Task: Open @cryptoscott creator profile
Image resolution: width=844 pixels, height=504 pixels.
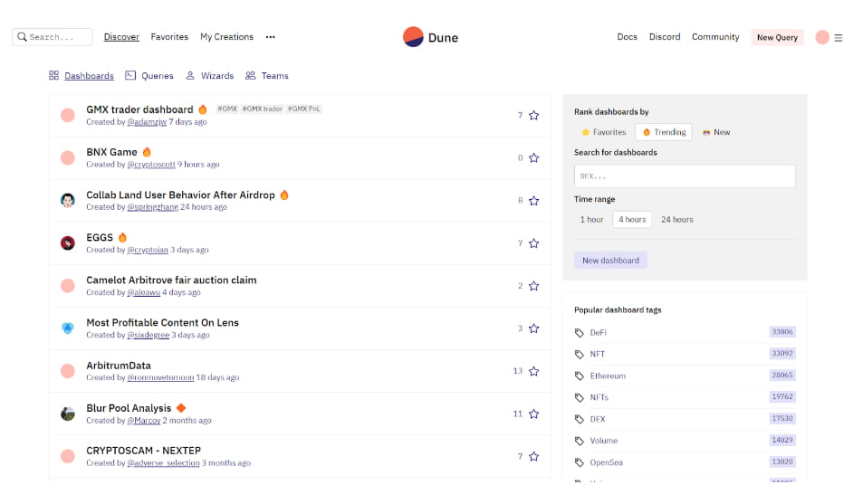Action: tap(151, 165)
